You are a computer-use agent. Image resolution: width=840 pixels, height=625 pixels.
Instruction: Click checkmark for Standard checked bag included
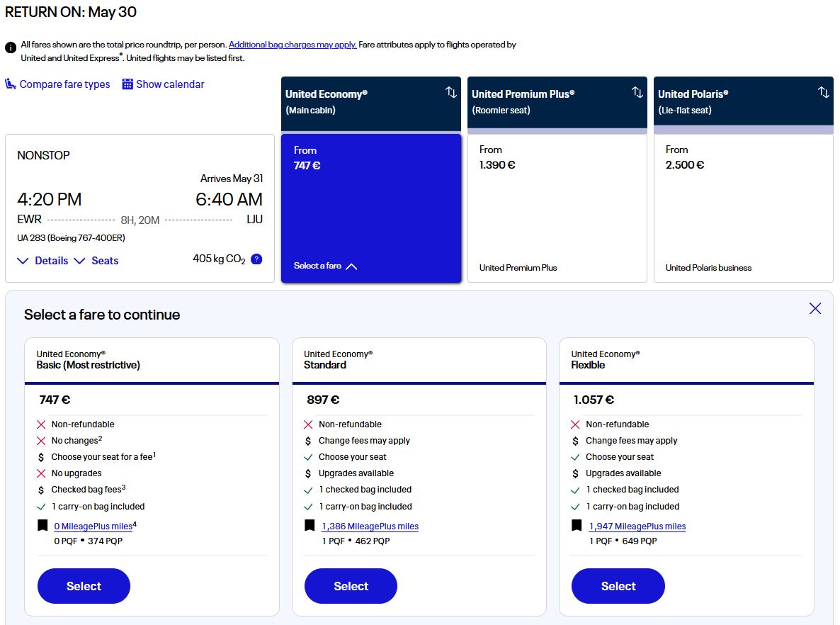pyautogui.click(x=308, y=490)
